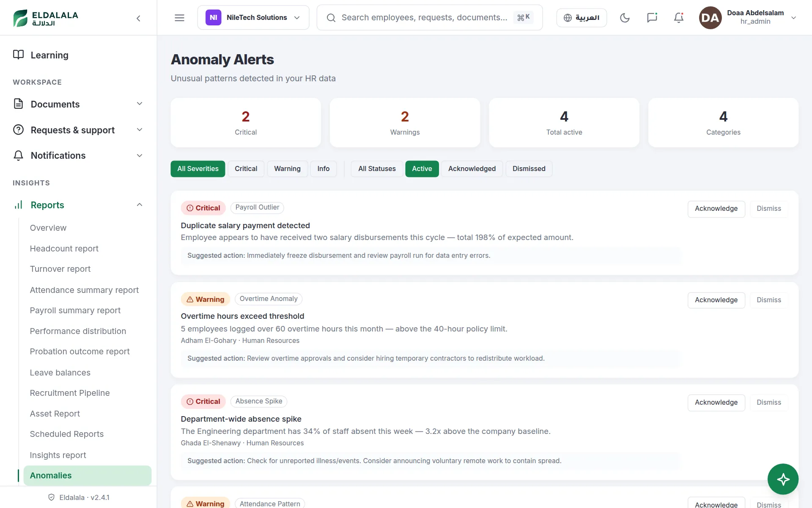Open the AI assistant sparkle button
The width and height of the screenshot is (812, 508).
pos(783,479)
